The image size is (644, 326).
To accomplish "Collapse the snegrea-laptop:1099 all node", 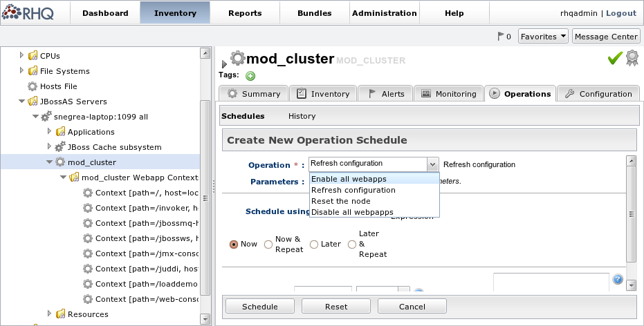I will click(x=35, y=117).
